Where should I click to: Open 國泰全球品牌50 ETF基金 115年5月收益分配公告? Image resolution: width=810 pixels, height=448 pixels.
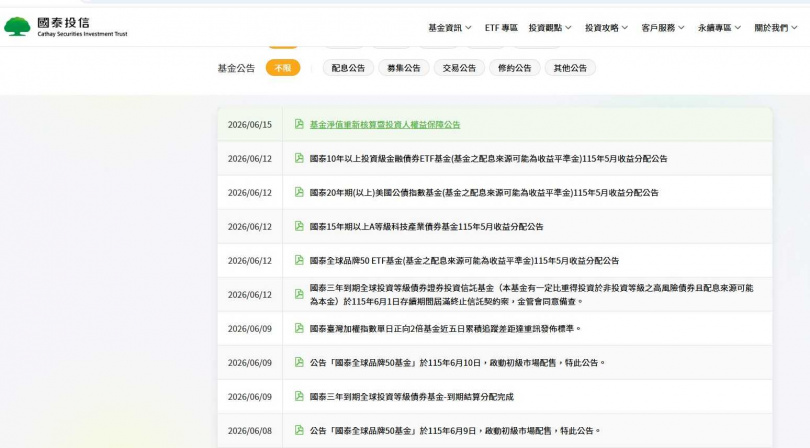(x=464, y=261)
